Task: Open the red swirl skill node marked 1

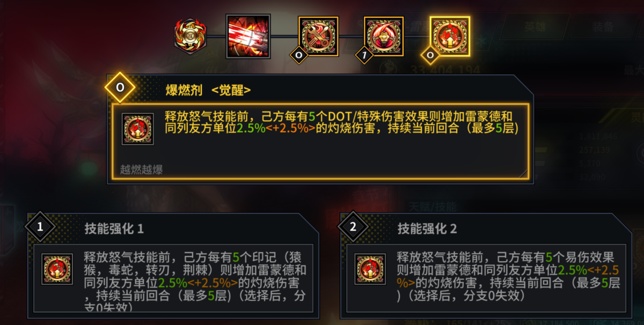Action: click(x=384, y=36)
